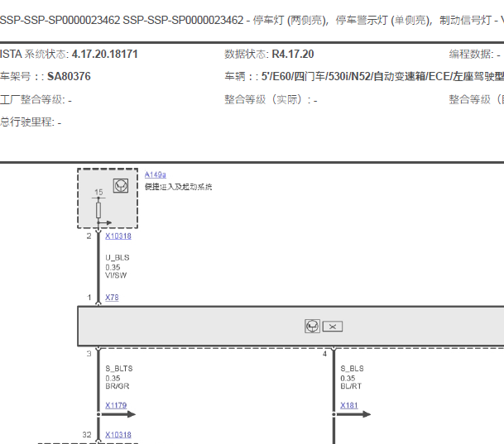
Task: Click the S_BLS signal label
Action: (x=352, y=368)
